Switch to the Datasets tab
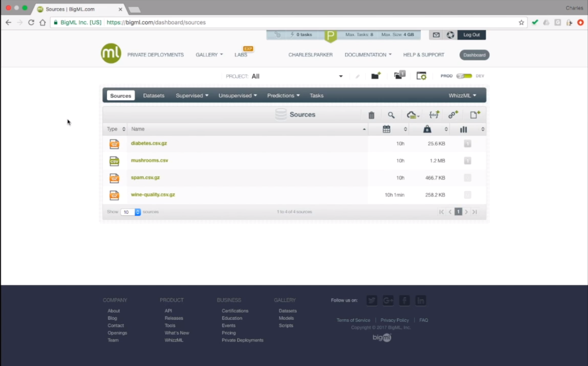 154,95
